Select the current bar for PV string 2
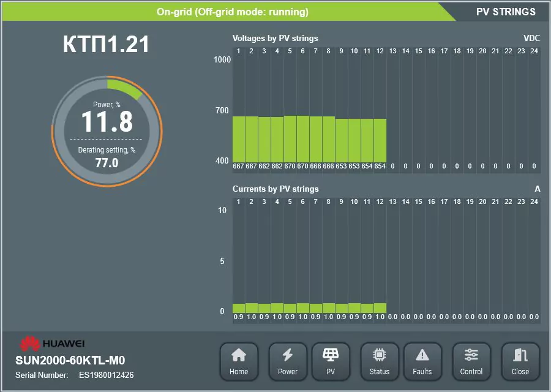 click(x=251, y=308)
